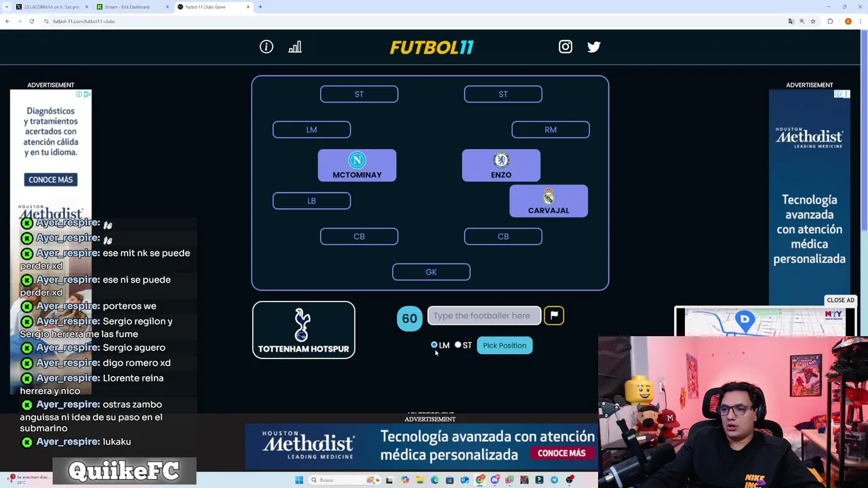
Task: Open Telegram from the taskbar
Action: click(x=554, y=480)
